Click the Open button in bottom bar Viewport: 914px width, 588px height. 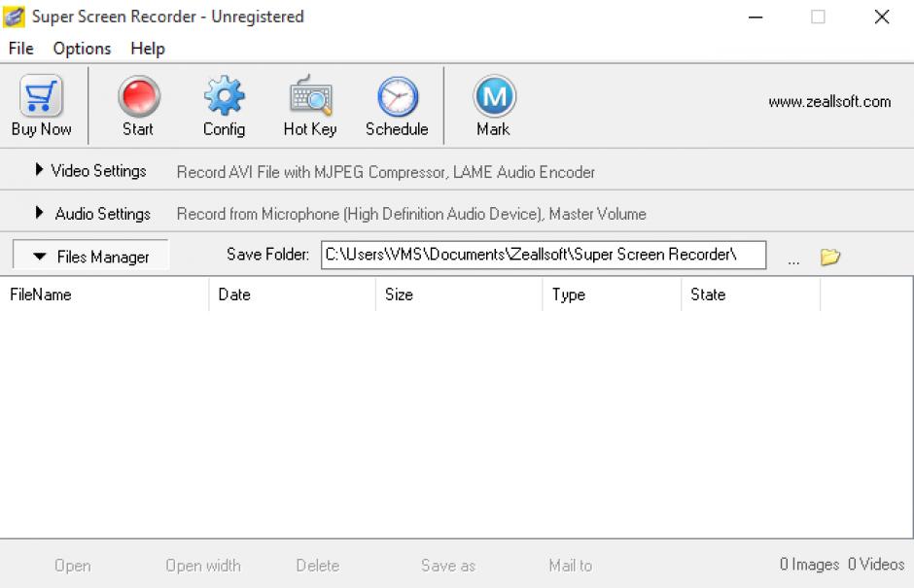72,566
